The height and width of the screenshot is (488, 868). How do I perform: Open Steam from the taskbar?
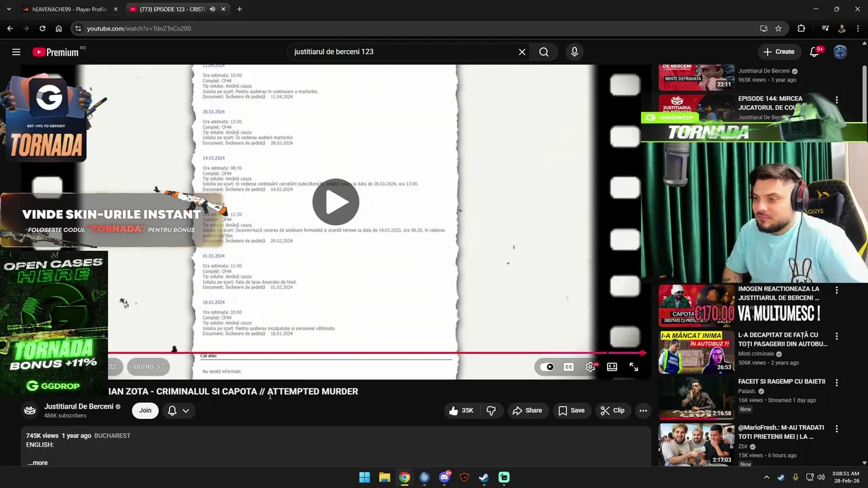pyautogui.click(x=484, y=477)
